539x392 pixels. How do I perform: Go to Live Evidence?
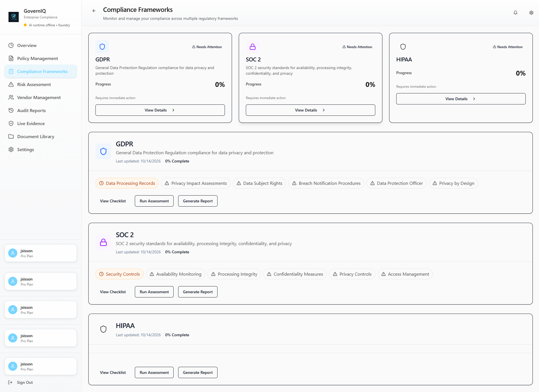pos(41,123)
